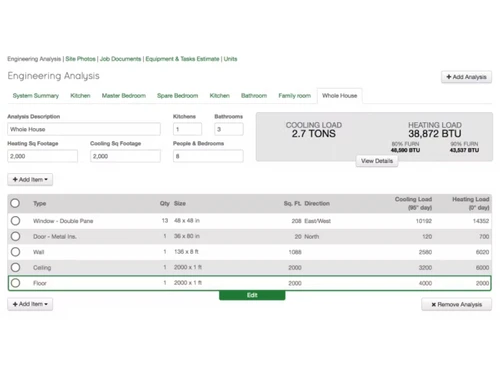Image resolution: width=500 pixels, height=375 pixels.
Task: Select the Floor row radio button
Action: click(x=15, y=283)
